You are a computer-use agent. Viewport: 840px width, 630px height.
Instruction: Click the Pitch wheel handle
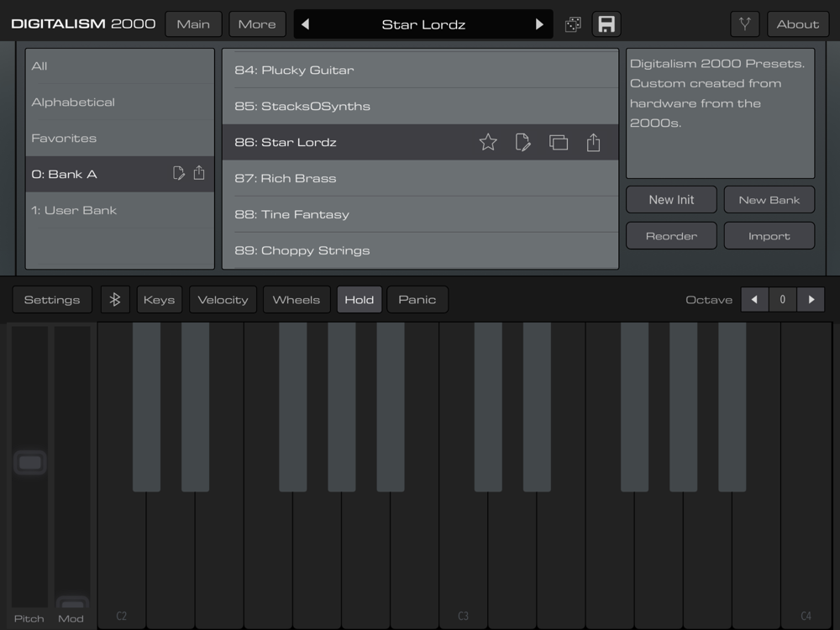coord(30,462)
